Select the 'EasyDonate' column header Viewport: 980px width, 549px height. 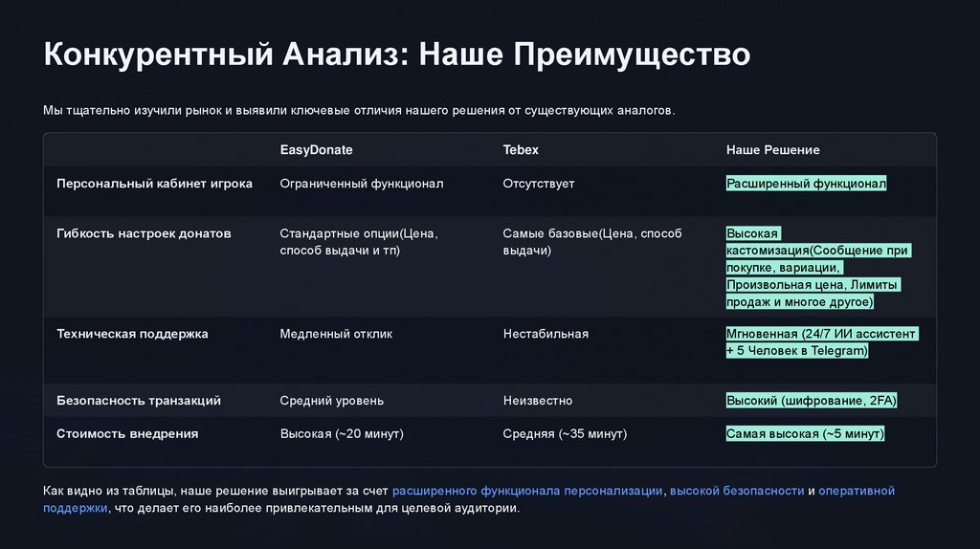click(316, 150)
